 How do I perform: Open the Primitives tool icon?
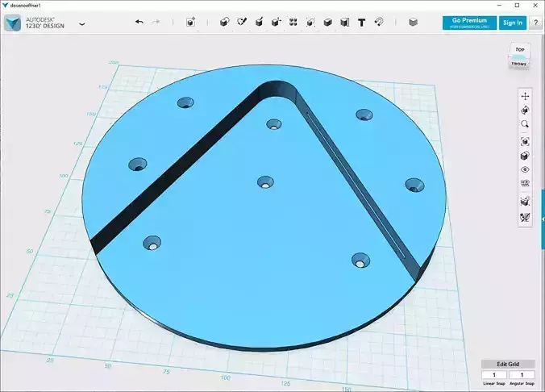tap(225, 23)
